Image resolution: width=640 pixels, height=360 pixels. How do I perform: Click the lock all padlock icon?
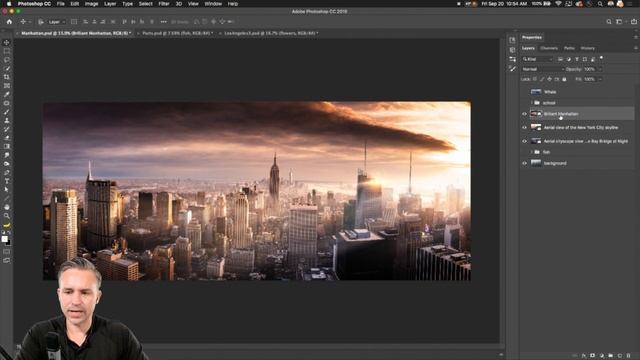pyautogui.click(x=564, y=79)
